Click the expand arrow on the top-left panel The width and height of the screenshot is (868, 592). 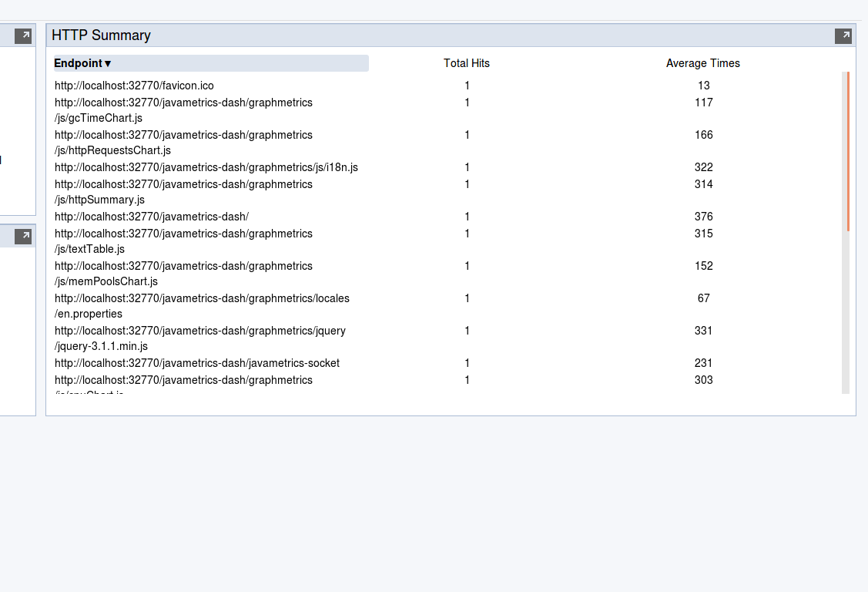(x=22, y=35)
